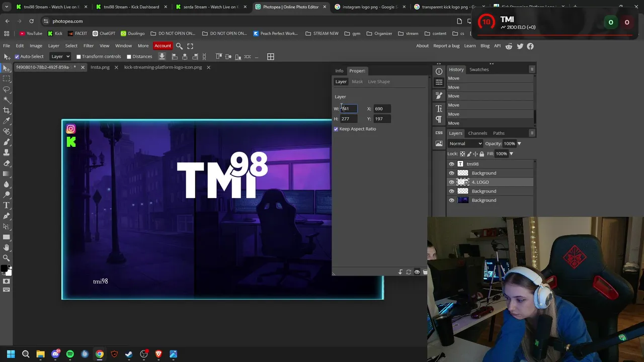Open the CSS panel side icon
This screenshot has width=644, height=362.
click(439, 133)
